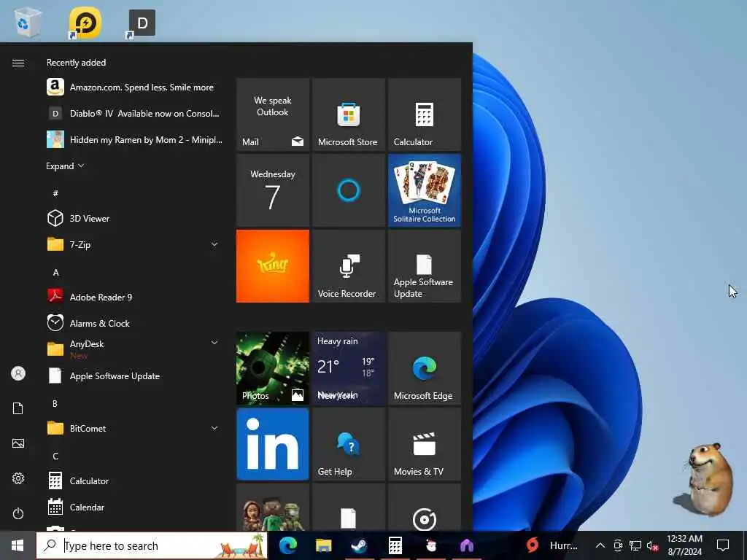Open Diablo IV recently added entry
The width and height of the screenshot is (747, 560).
coord(133,113)
